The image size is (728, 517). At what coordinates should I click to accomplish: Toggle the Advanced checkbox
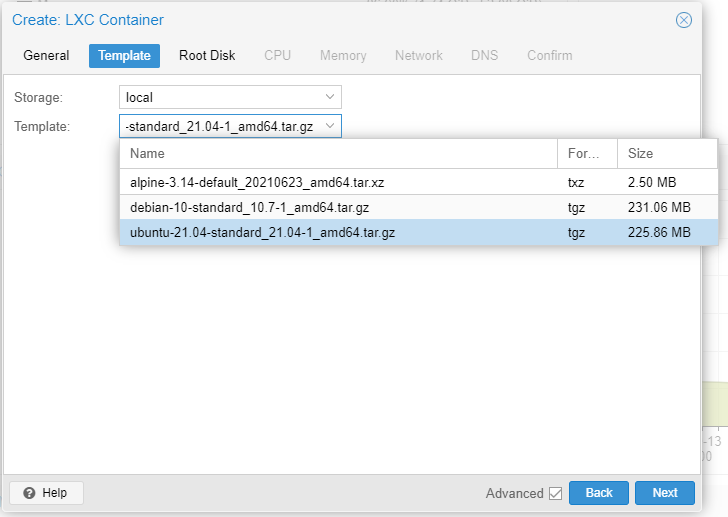pyautogui.click(x=555, y=493)
